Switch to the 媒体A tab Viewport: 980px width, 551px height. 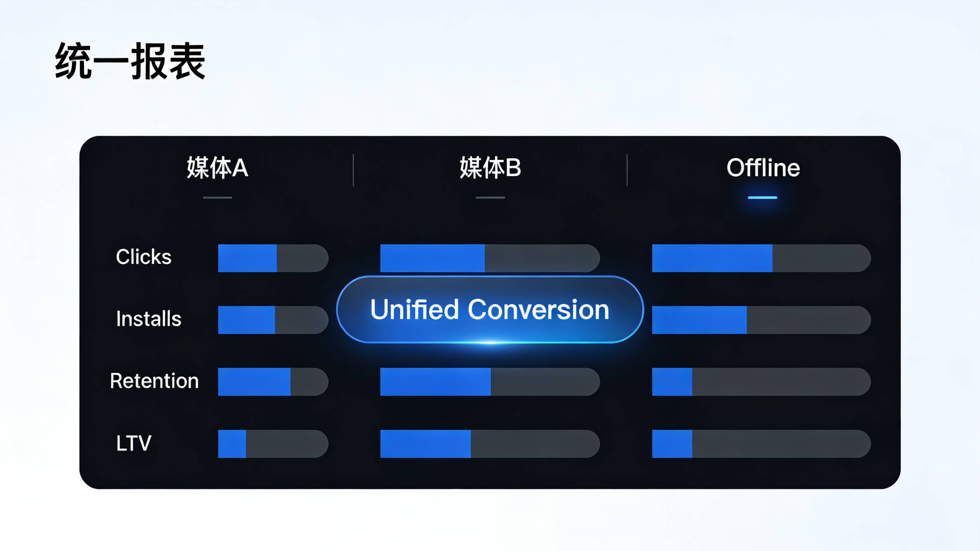(x=217, y=168)
